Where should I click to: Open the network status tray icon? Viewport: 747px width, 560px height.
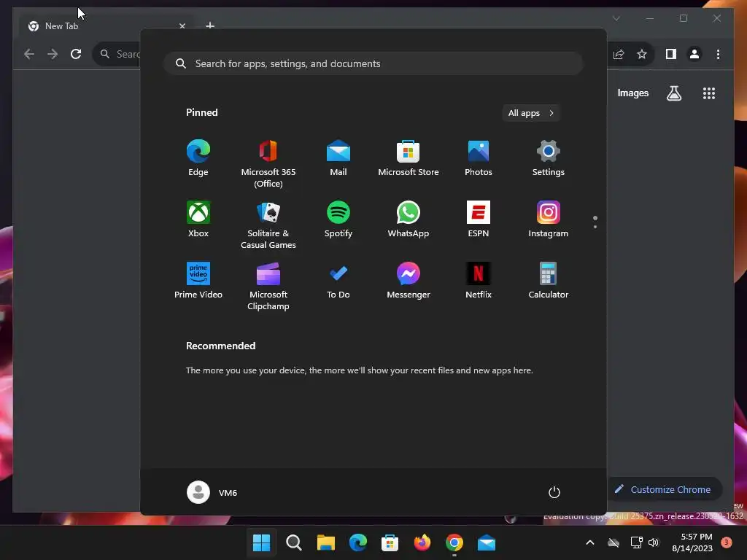tap(636, 542)
